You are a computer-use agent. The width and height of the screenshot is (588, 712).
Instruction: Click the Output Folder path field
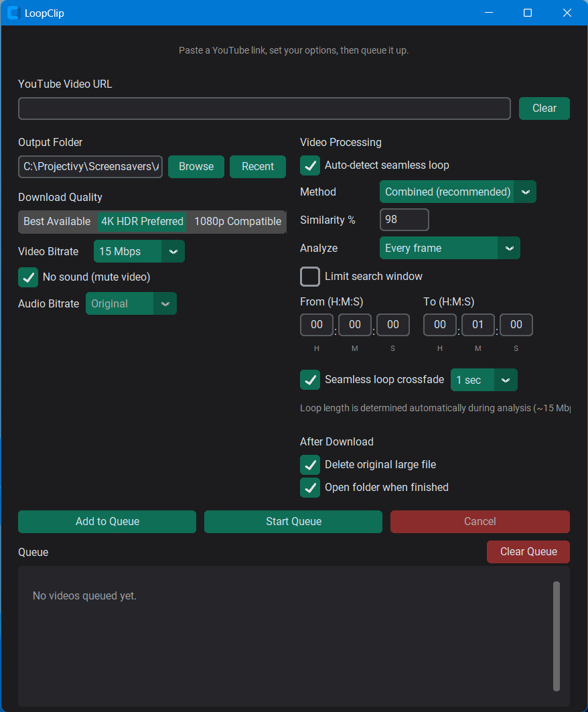click(90, 167)
